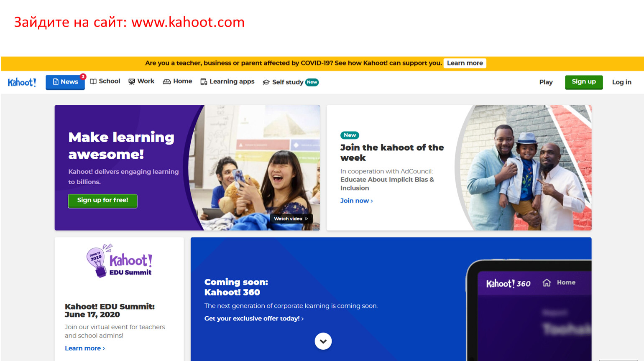Click Learn more in the COVID-19 banner
This screenshot has height=361, width=644.
[x=465, y=63]
